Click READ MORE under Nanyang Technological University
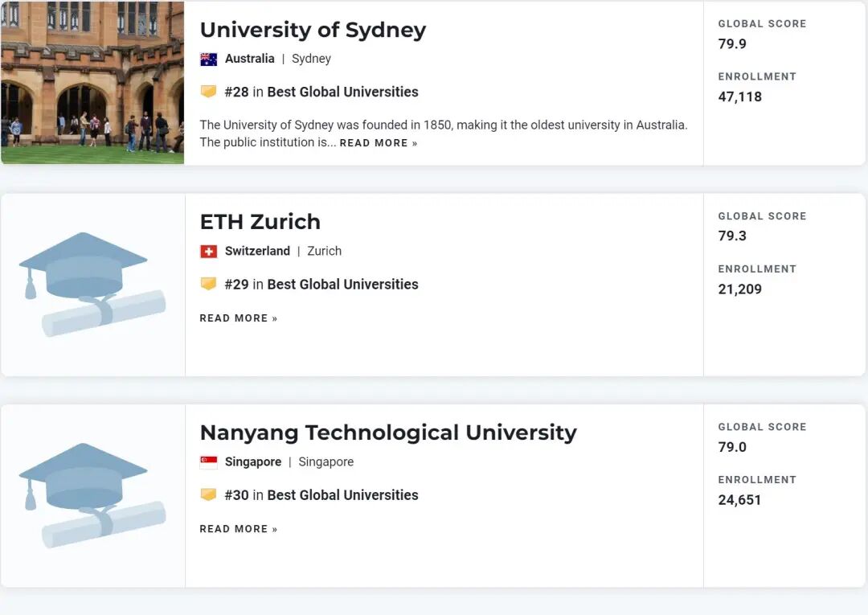 pos(238,529)
